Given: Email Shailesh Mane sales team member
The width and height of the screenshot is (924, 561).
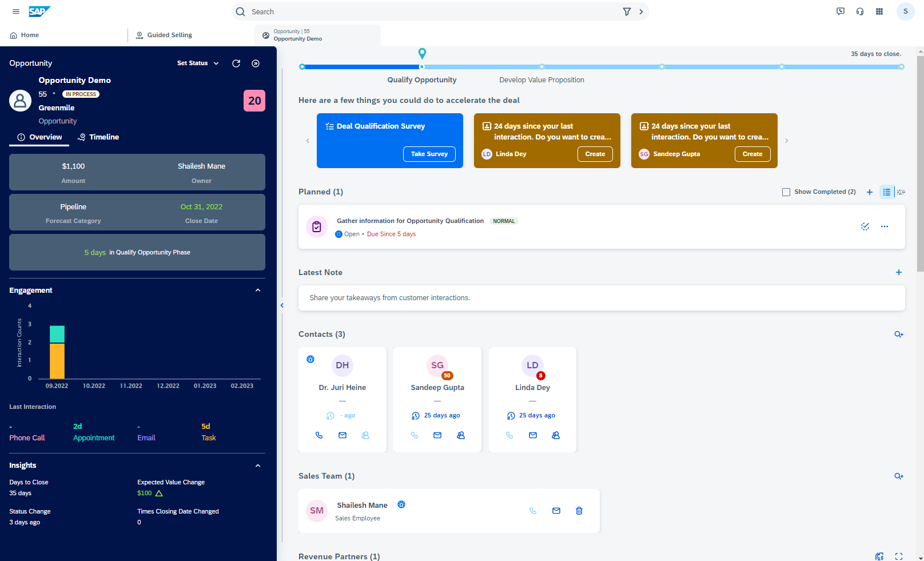Looking at the screenshot, I should tap(556, 511).
